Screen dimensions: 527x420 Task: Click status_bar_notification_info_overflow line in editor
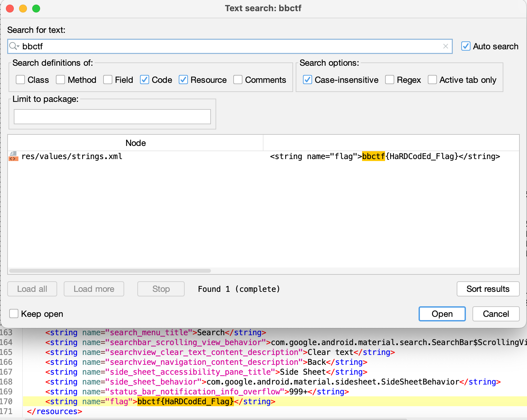tap(197, 392)
